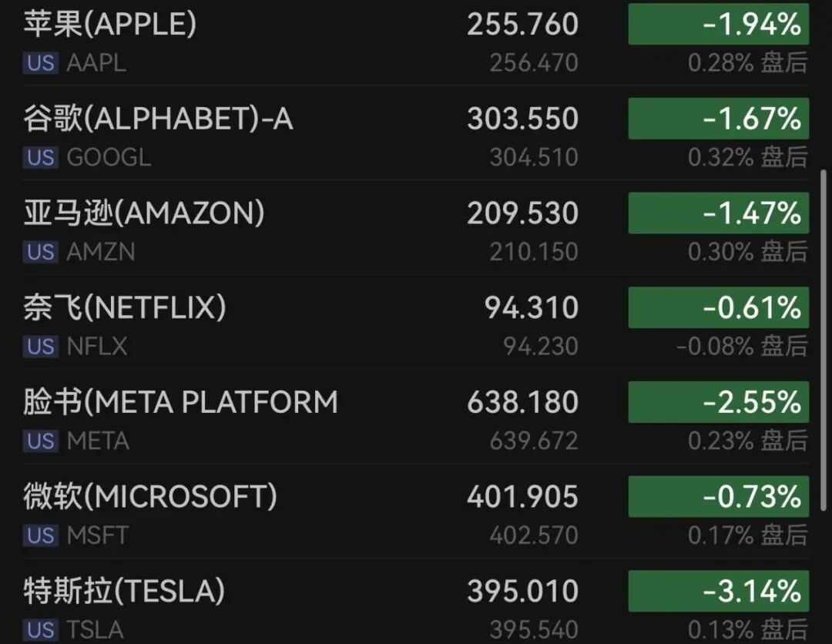
Task: Click Netflix's latest price 94.310
Action: click(531, 308)
